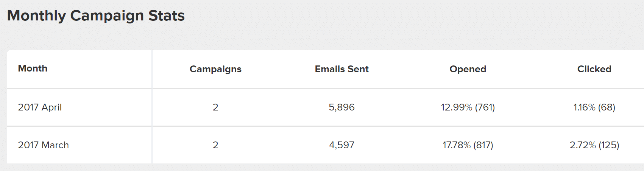Click the (761) opens count for April

coord(485,107)
